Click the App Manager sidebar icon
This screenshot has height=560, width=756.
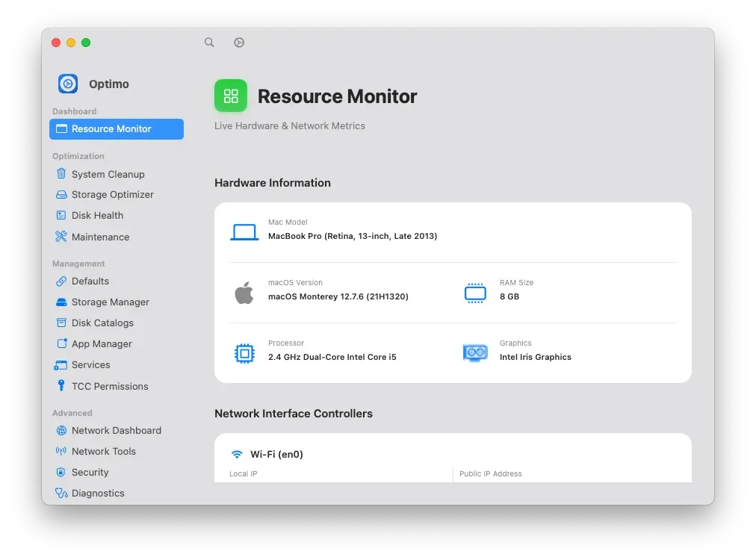click(62, 343)
